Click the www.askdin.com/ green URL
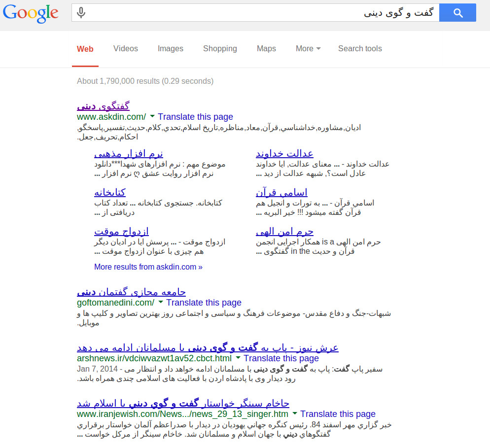 (111, 117)
